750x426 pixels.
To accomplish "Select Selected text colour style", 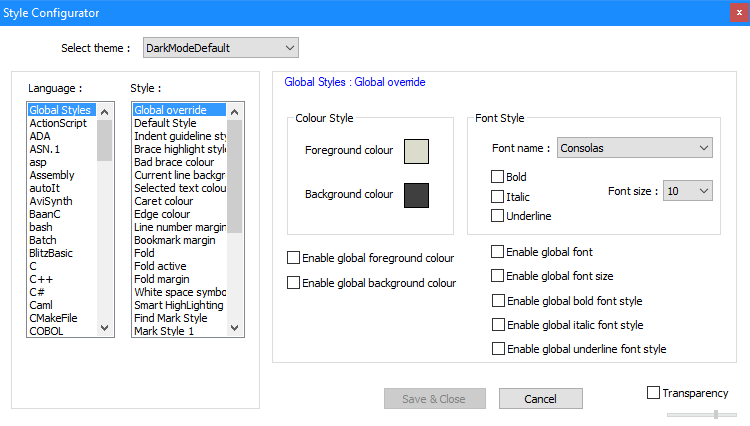I will [179, 188].
